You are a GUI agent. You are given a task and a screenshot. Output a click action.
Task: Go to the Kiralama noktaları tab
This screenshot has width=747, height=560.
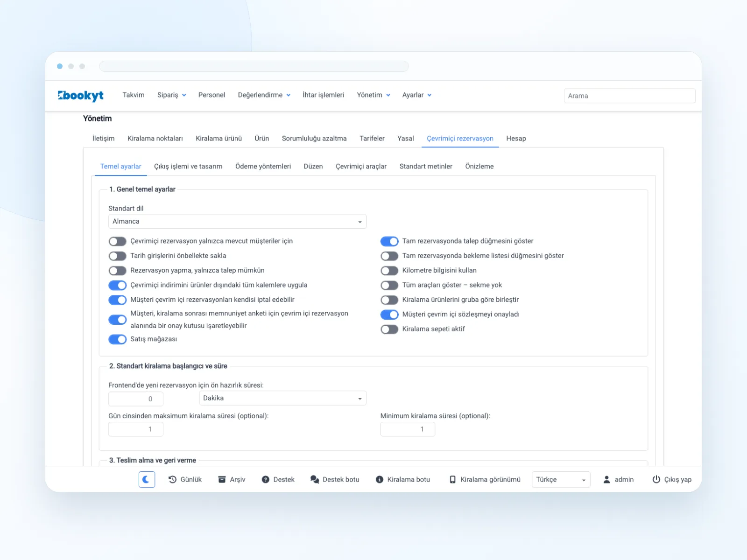tap(155, 138)
